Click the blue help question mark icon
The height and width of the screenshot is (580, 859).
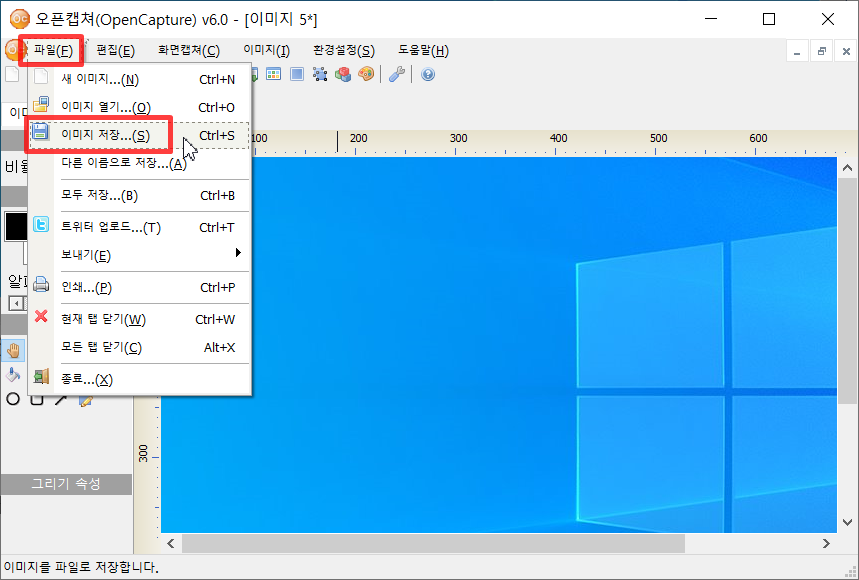pyautogui.click(x=428, y=74)
